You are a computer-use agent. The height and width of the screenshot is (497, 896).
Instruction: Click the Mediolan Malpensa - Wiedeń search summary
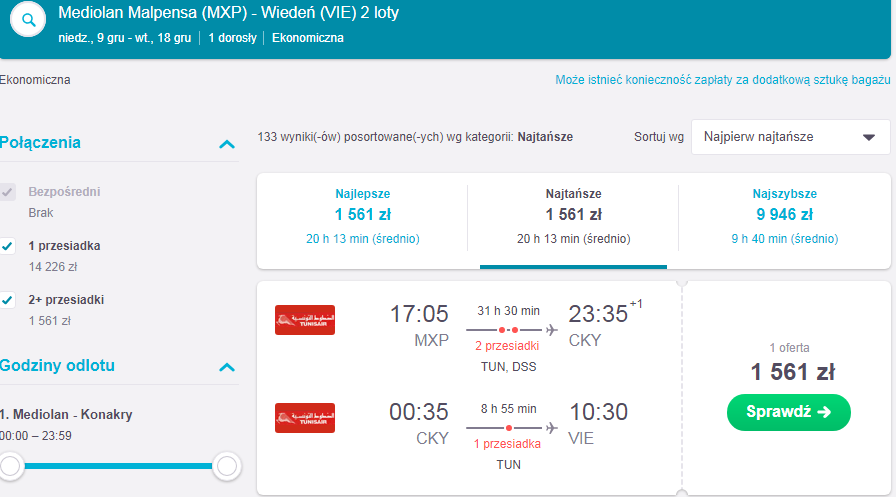[229, 13]
